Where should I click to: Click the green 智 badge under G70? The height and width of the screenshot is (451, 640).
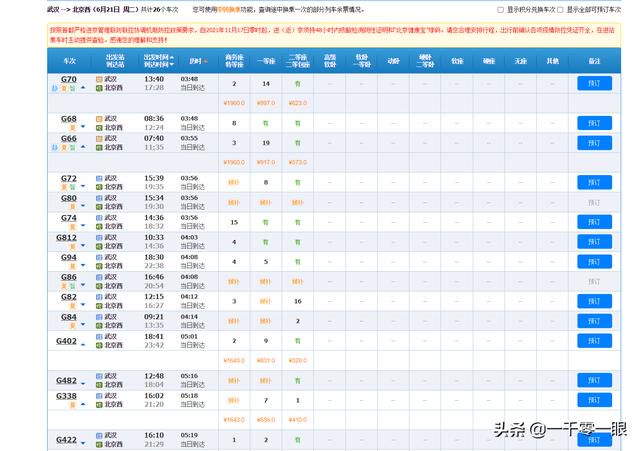[x=73, y=88]
